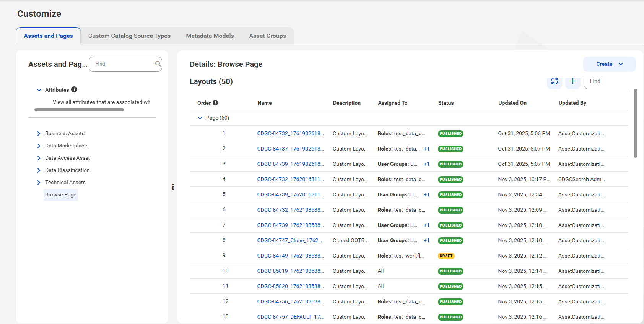Viewport: 644px width, 324px height.
Task: Click the DRAFT status badge in row 9
Action: (446, 256)
